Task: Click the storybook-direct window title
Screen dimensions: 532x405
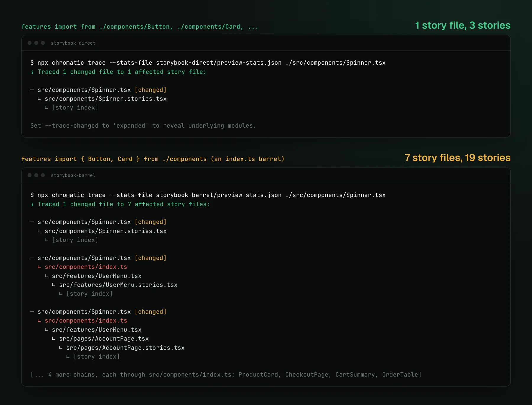Action: coord(73,43)
